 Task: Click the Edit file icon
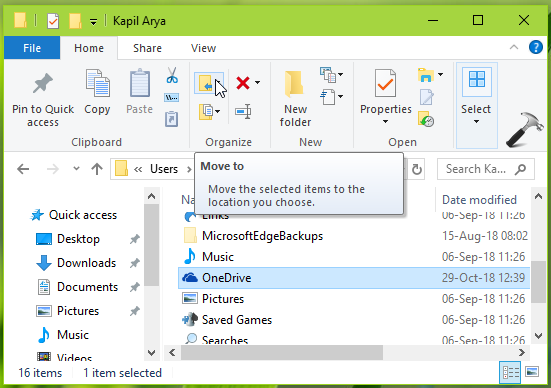(x=426, y=97)
